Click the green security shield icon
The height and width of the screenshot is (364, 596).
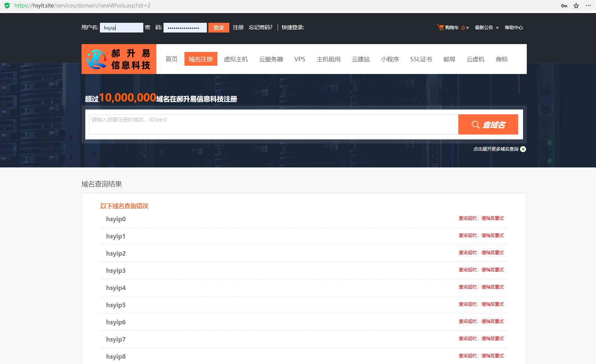pos(7,6)
